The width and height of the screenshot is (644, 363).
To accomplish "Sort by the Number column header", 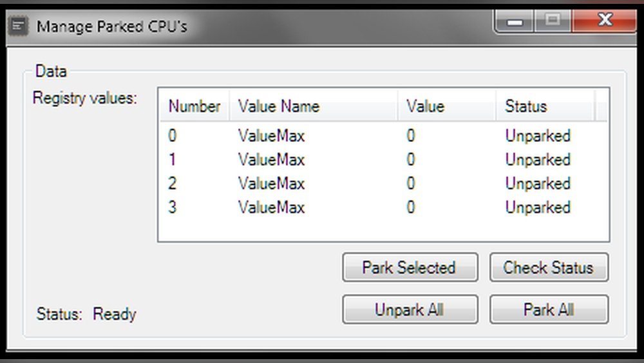I will (194, 106).
